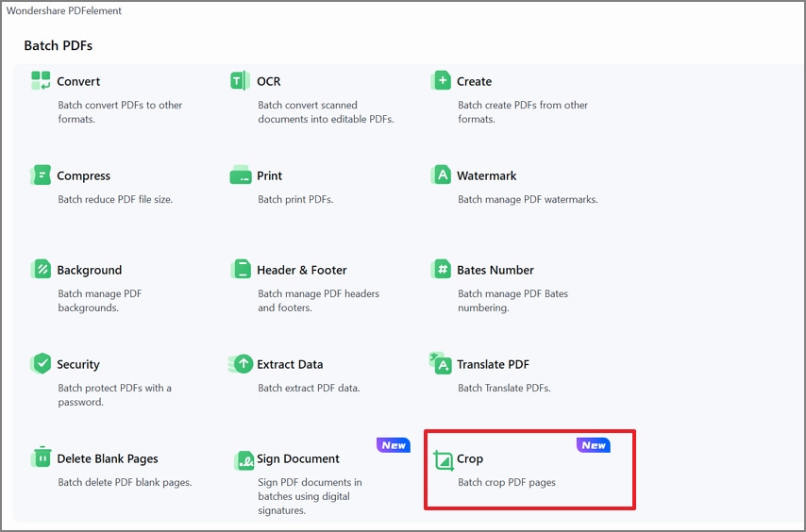The width and height of the screenshot is (806, 532).
Task: Click 'Batch convert PDFs to other formats.' text
Action: click(x=120, y=112)
